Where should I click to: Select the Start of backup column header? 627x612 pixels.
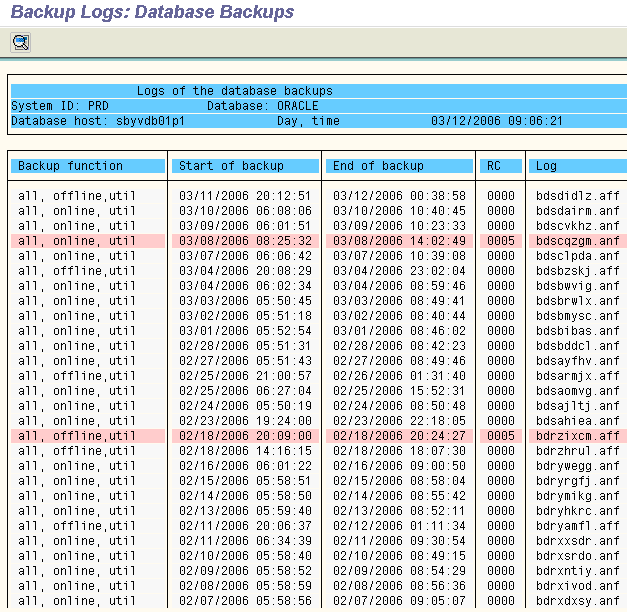pos(245,166)
